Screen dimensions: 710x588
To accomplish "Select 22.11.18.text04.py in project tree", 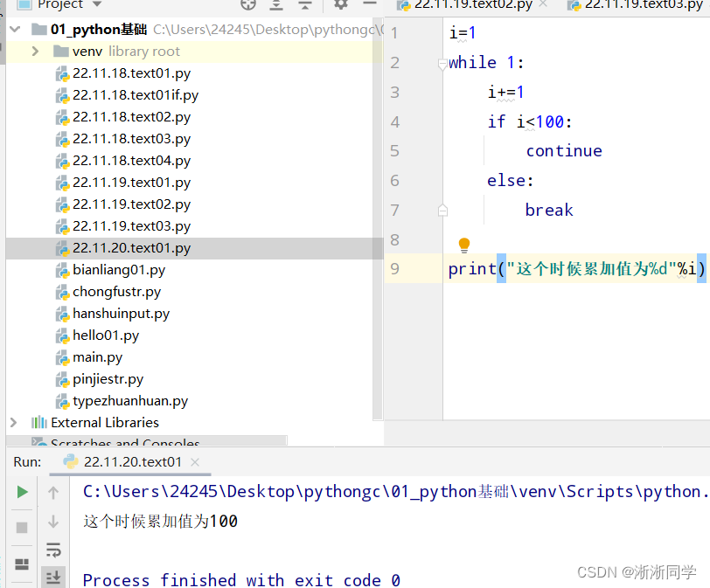I will 131,161.
